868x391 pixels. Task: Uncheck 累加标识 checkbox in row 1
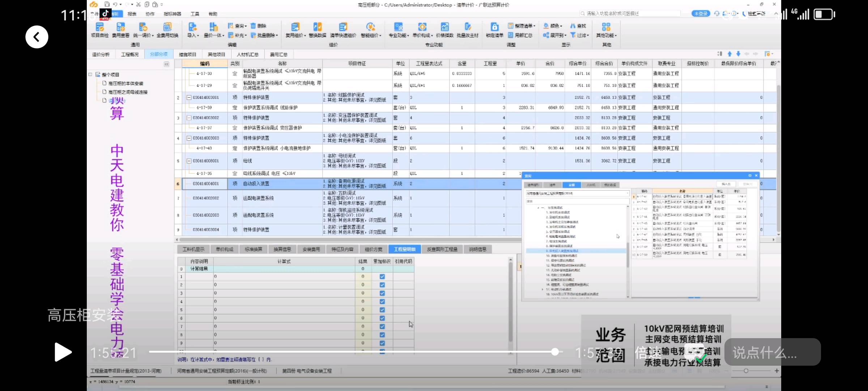coord(382,277)
